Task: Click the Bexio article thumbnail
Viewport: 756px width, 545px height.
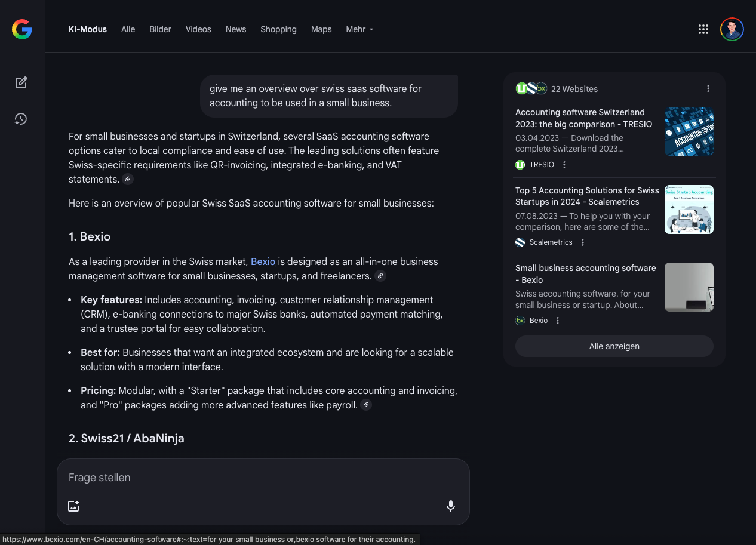Action: [x=689, y=287]
